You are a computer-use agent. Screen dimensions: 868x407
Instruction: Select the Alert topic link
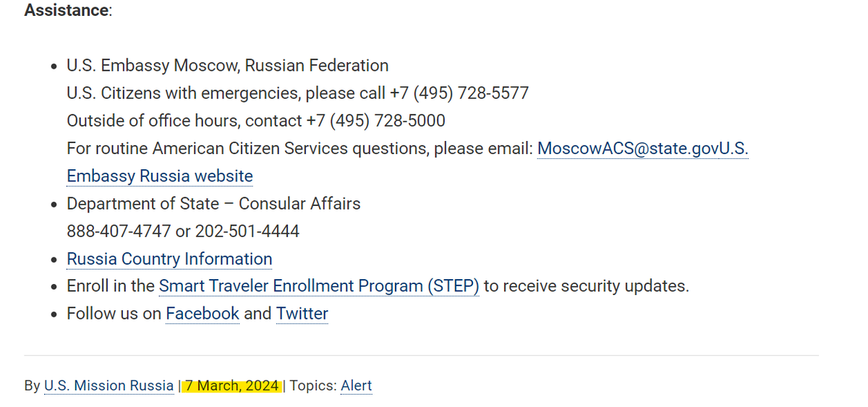(357, 386)
